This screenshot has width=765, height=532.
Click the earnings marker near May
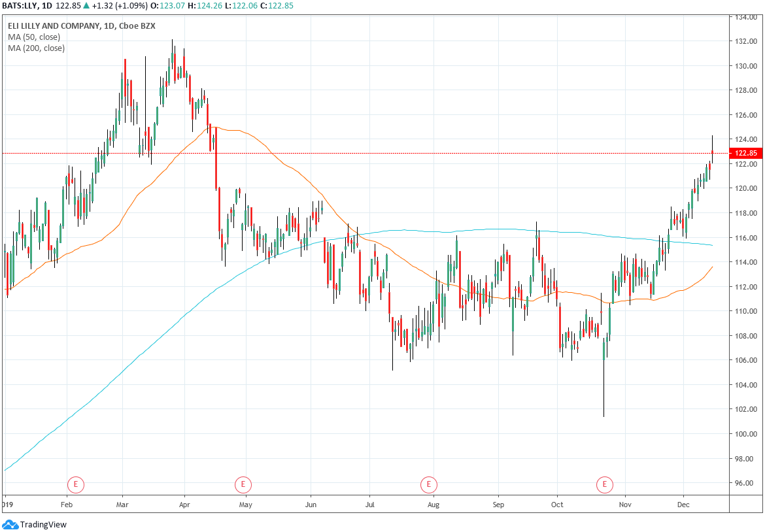[243, 485]
